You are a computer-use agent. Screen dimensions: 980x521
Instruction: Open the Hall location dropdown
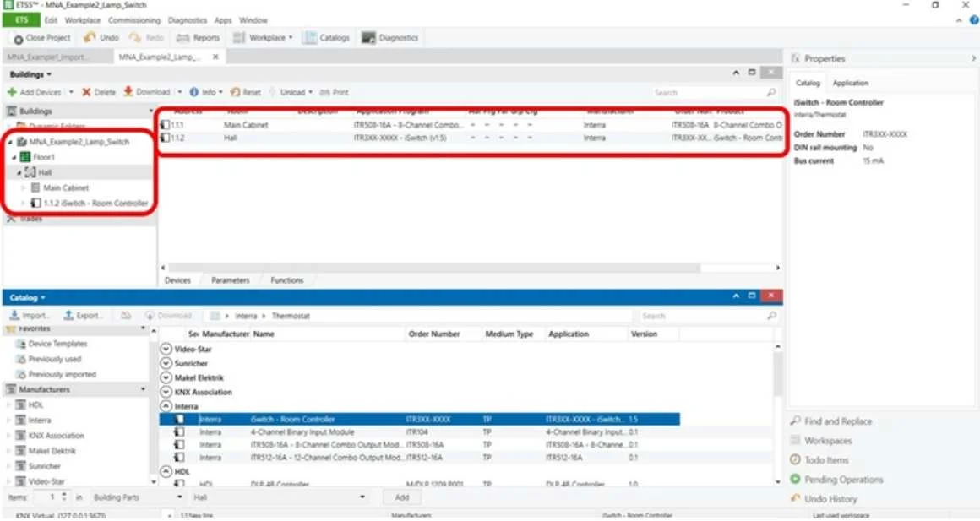point(279,497)
